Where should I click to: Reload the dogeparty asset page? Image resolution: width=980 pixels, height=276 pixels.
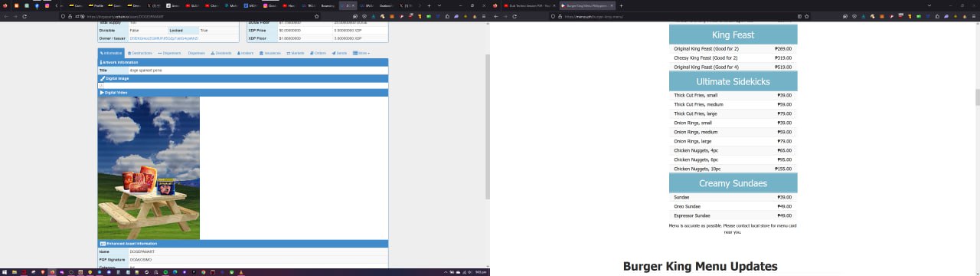click(x=25, y=16)
